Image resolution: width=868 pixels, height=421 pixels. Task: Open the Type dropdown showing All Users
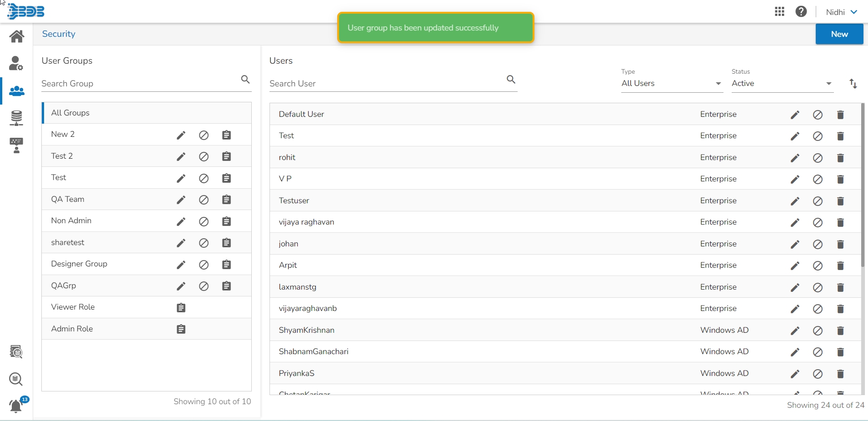click(671, 84)
